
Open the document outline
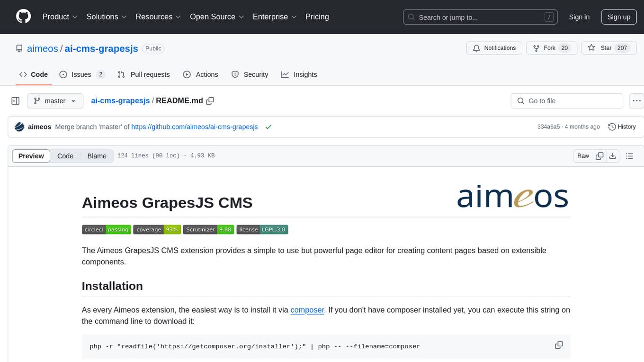[x=629, y=156]
